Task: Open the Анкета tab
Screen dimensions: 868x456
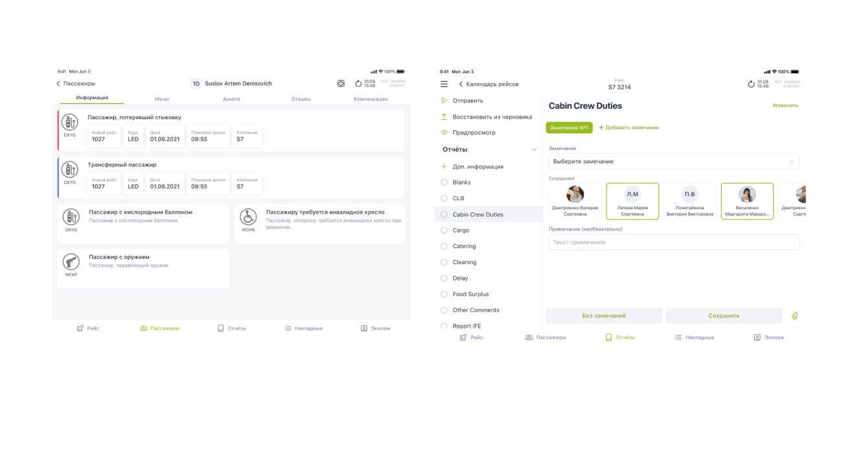Action: tap(231, 99)
